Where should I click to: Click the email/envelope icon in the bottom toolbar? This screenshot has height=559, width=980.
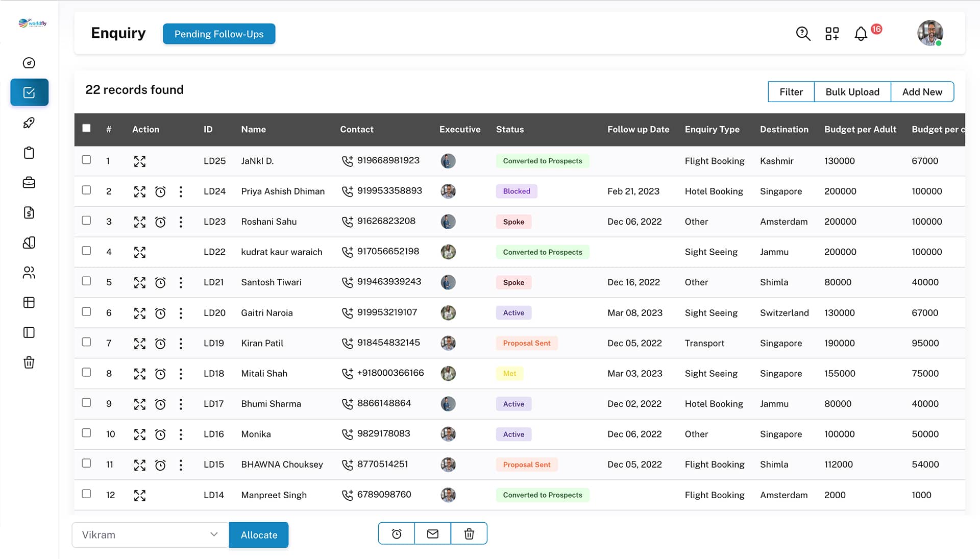coord(433,533)
